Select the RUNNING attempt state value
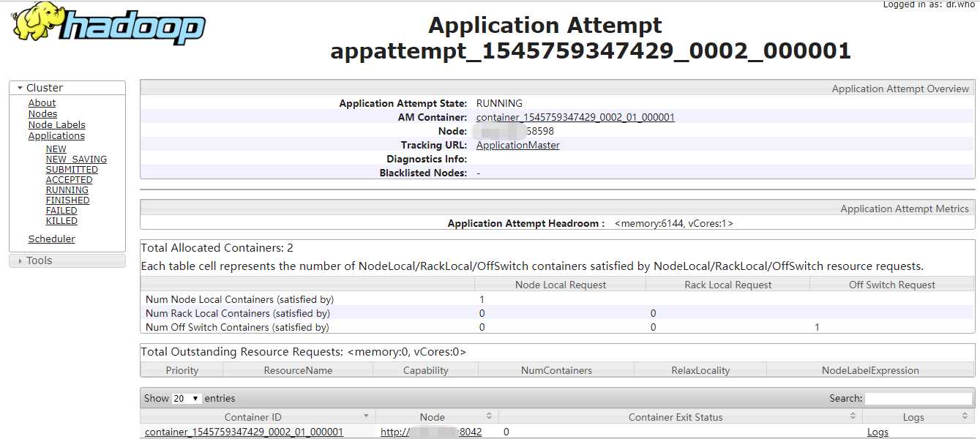The image size is (980, 439). 499,103
